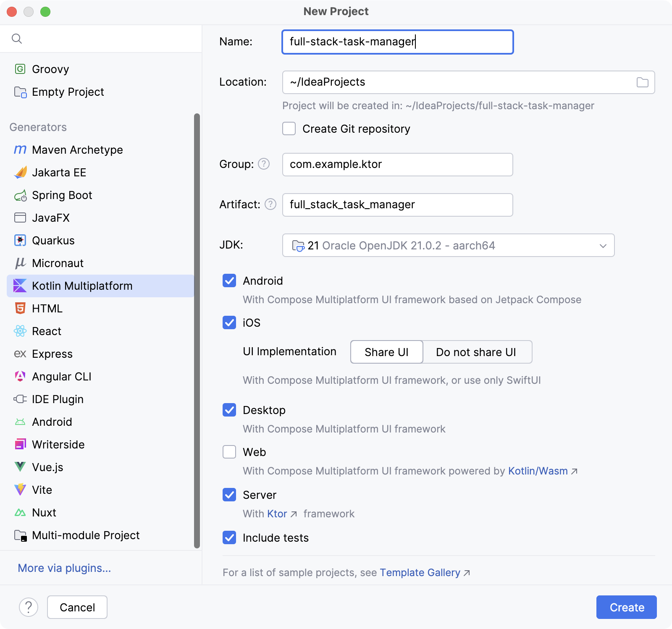672x629 pixels.
Task: Click the Angular CLI icon
Action: pyautogui.click(x=20, y=376)
